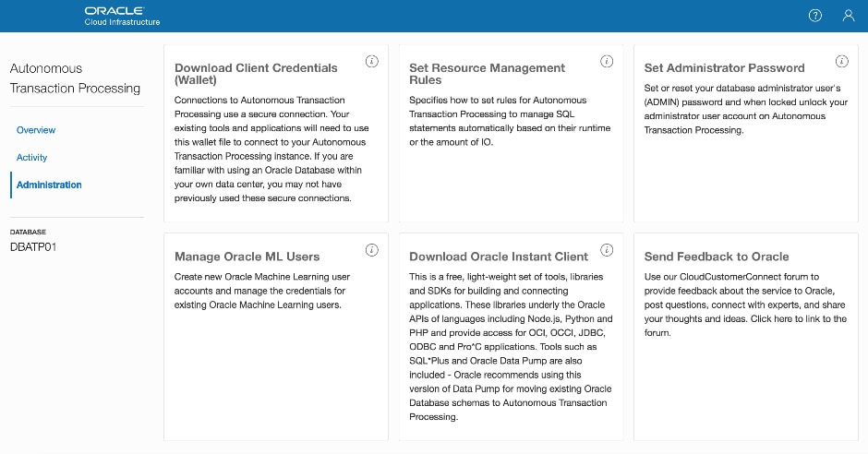Open Download Client Credentials (Wallet) title
Screen dimensions: 868x454
point(256,75)
